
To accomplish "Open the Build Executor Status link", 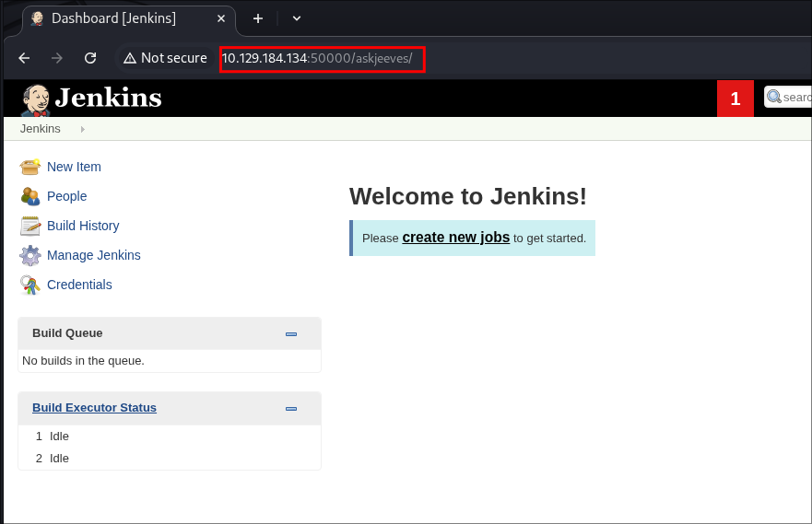I will [x=94, y=408].
